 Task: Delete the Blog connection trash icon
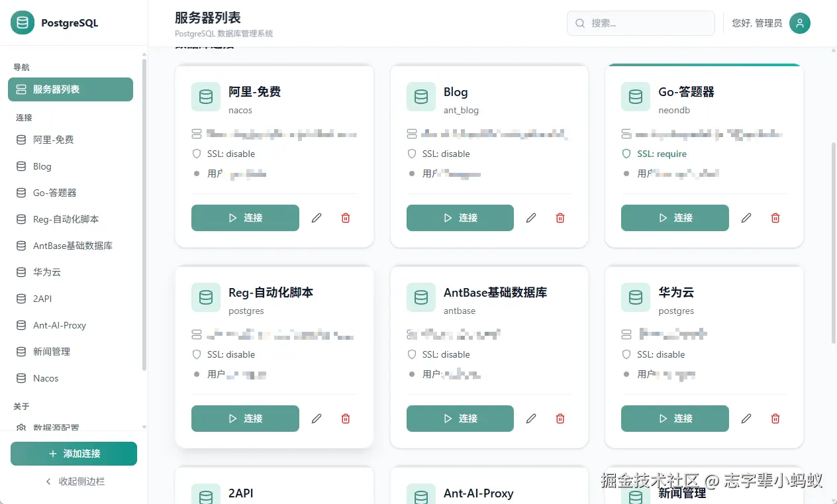[x=560, y=218]
